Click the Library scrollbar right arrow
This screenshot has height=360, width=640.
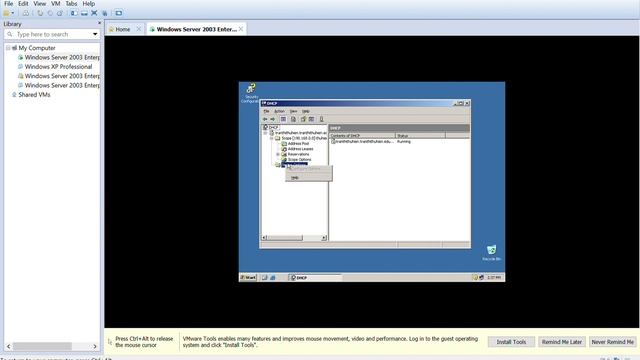click(x=95, y=346)
